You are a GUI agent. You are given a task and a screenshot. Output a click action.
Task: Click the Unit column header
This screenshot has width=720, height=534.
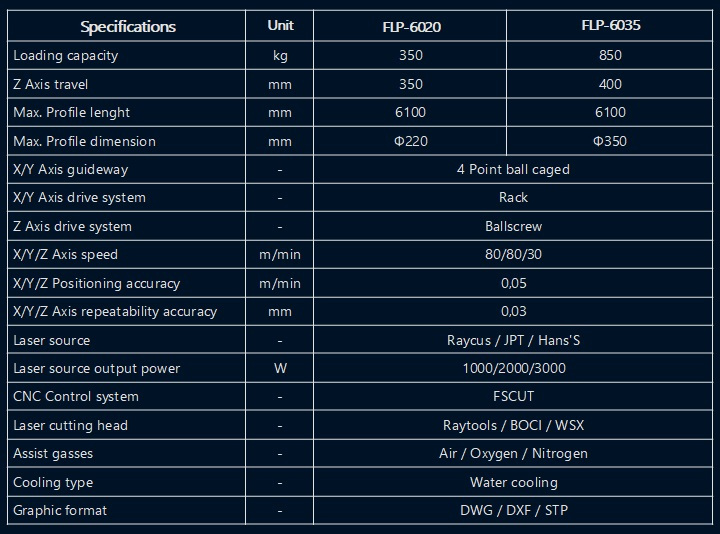click(x=281, y=26)
